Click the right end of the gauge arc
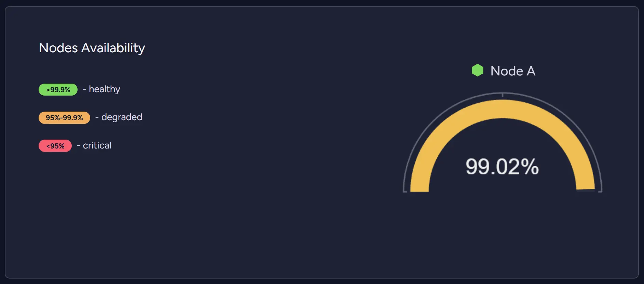This screenshot has height=284, width=644. click(x=586, y=185)
